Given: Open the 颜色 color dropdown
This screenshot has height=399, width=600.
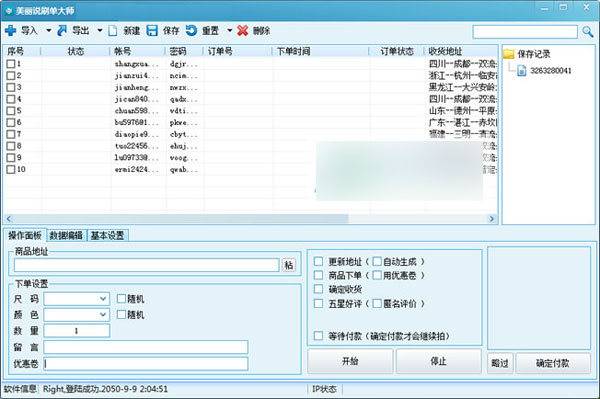Looking at the screenshot, I should (103, 314).
